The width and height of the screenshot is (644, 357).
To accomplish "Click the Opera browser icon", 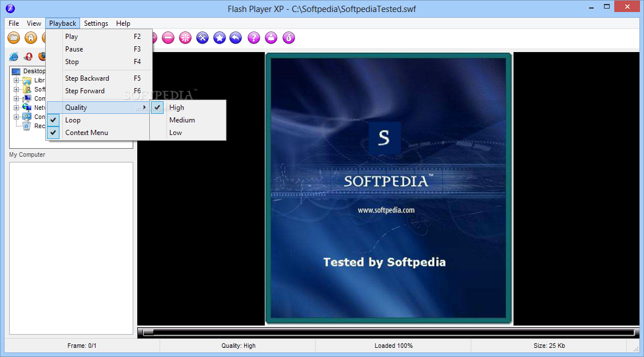I will pos(29,56).
